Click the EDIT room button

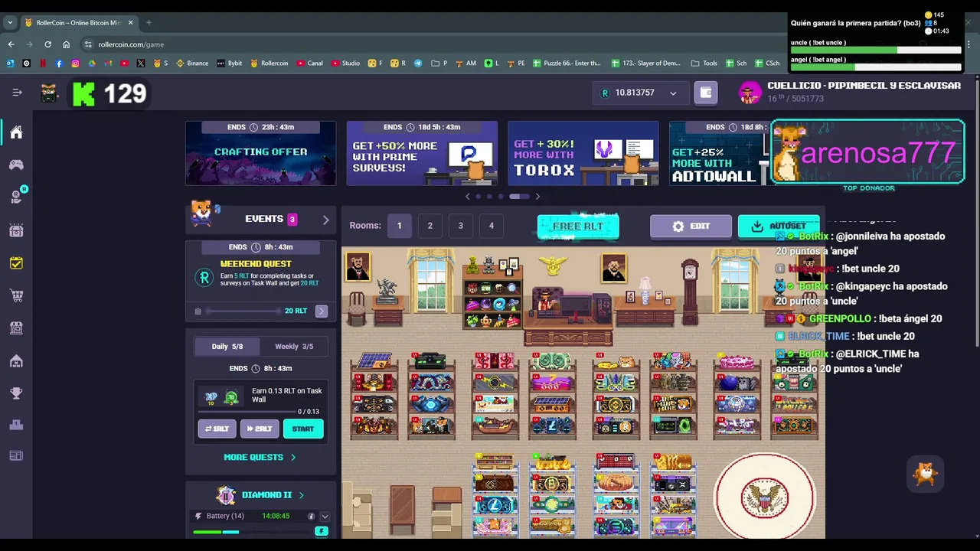point(691,227)
